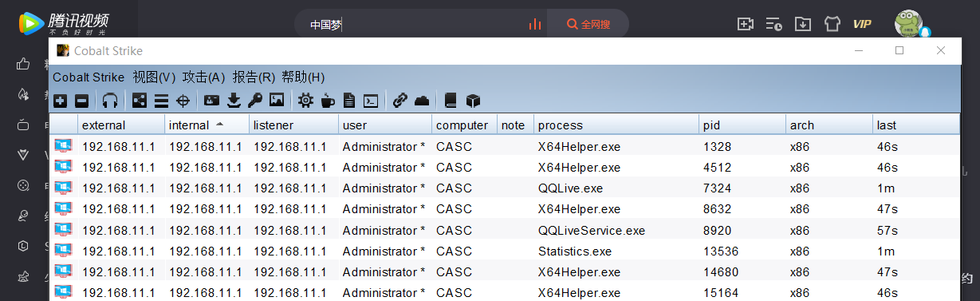This screenshot has width=980, height=301.
Task: Show the Target Table crosshair icon
Action: point(183,101)
